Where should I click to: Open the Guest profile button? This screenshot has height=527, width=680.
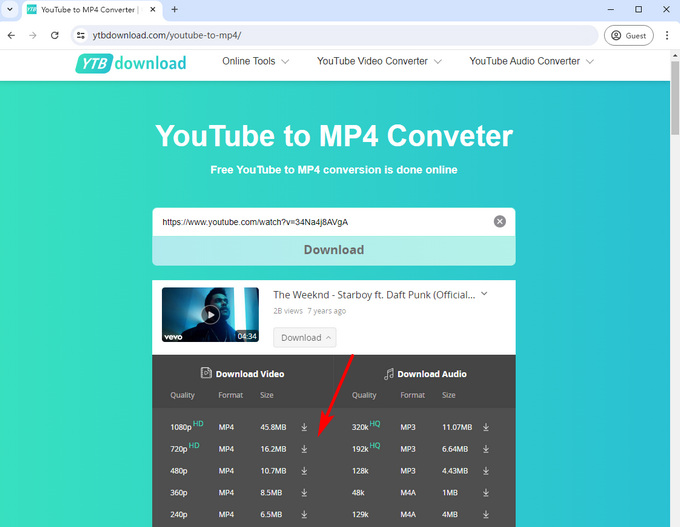point(628,36)
